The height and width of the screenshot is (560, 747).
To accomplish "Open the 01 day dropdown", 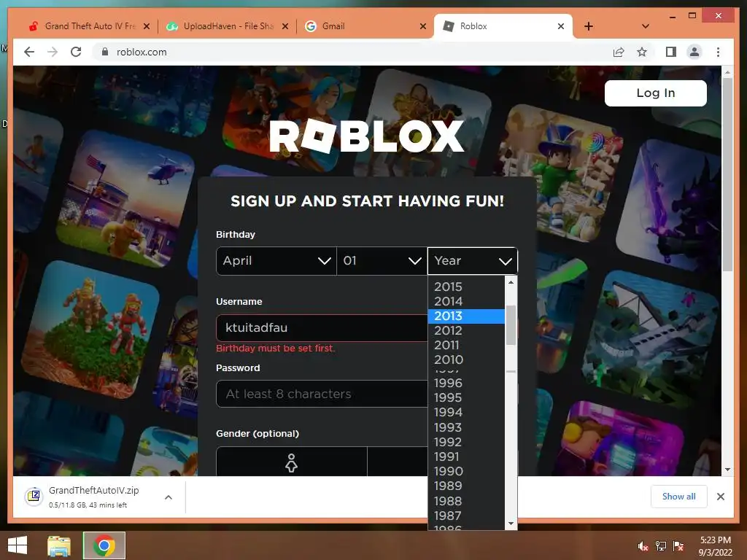I will (x=382, y=261).
